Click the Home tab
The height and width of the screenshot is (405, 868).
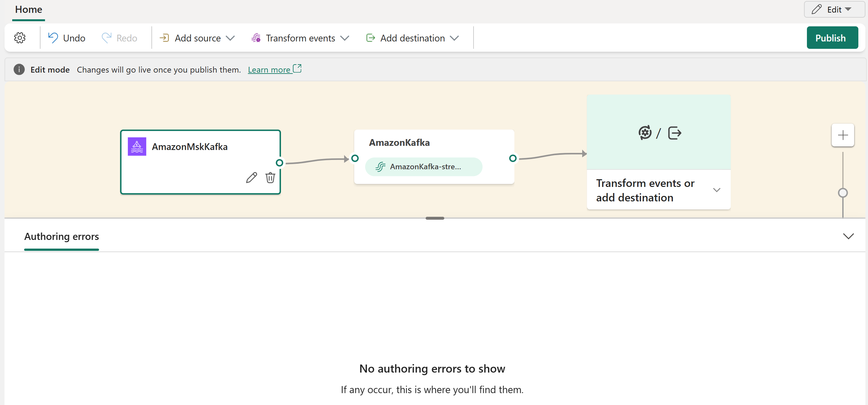29,9
